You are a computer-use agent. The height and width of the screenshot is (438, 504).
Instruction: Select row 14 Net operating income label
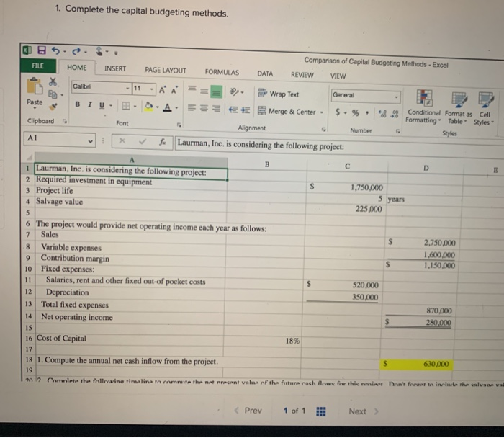point(77,317)
